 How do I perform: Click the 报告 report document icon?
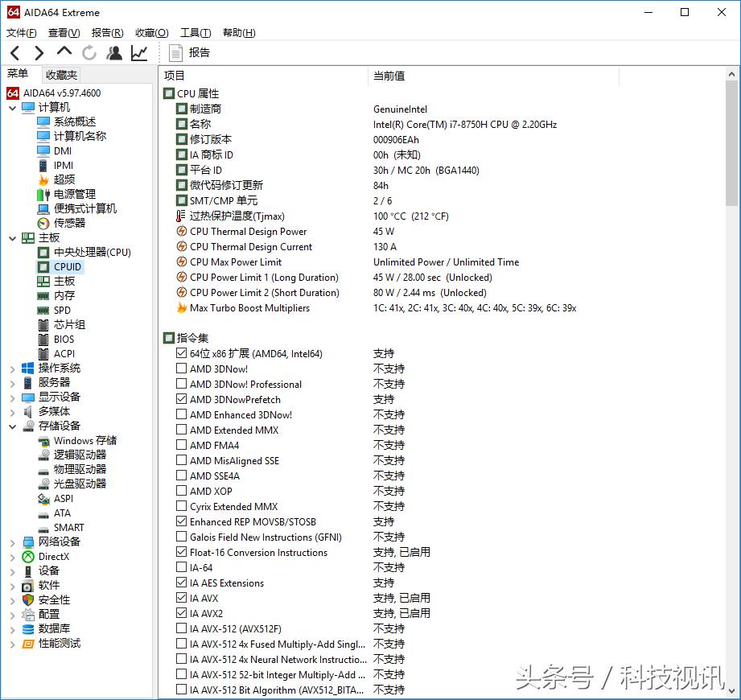175,53
